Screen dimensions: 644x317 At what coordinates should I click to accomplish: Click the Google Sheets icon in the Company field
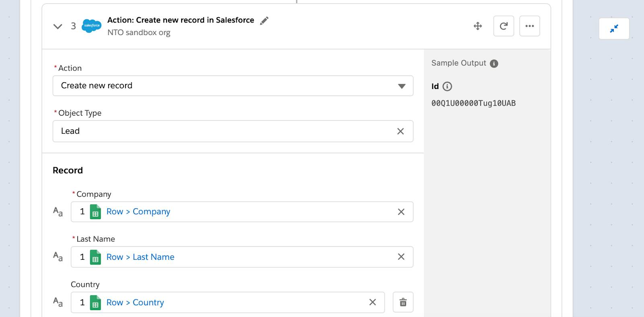pyautogui.click(x=95, y=212)
